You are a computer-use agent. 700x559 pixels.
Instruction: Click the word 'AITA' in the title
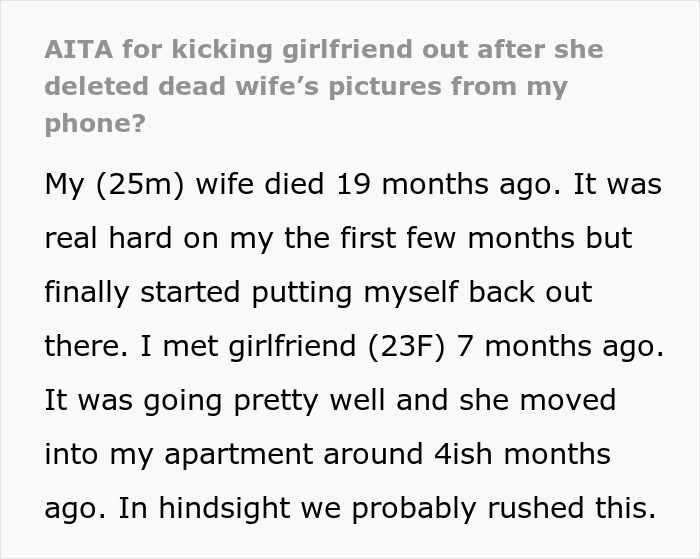[79, 49]
